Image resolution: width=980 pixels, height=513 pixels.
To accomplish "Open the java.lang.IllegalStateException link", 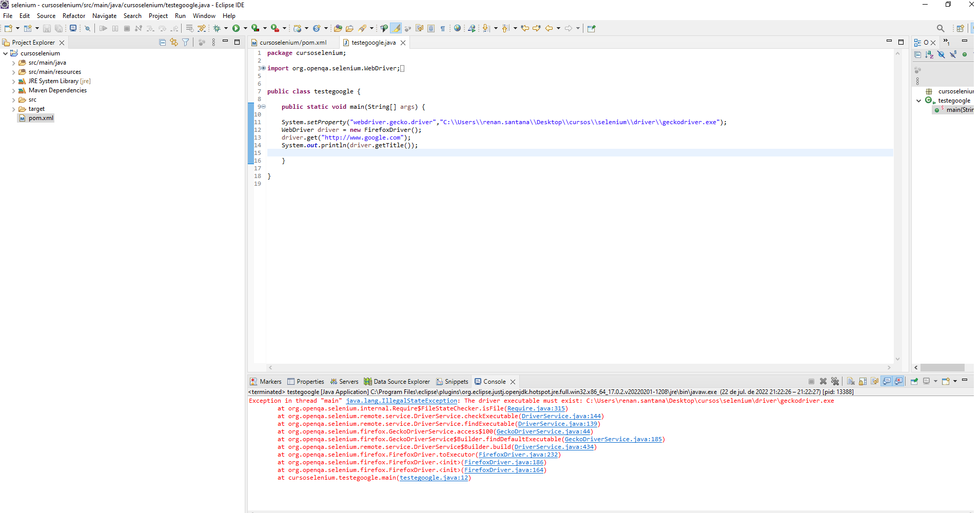I will tap(401, 401).
